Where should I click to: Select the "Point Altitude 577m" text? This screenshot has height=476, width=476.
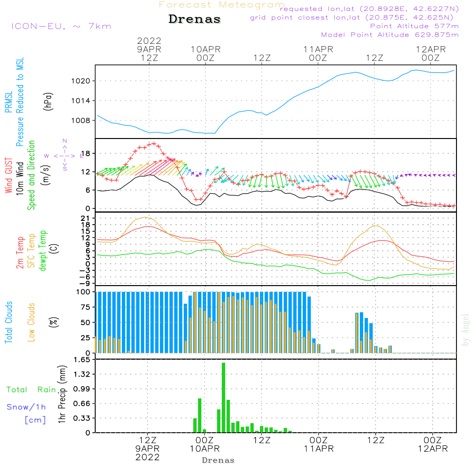click(415, 26)
